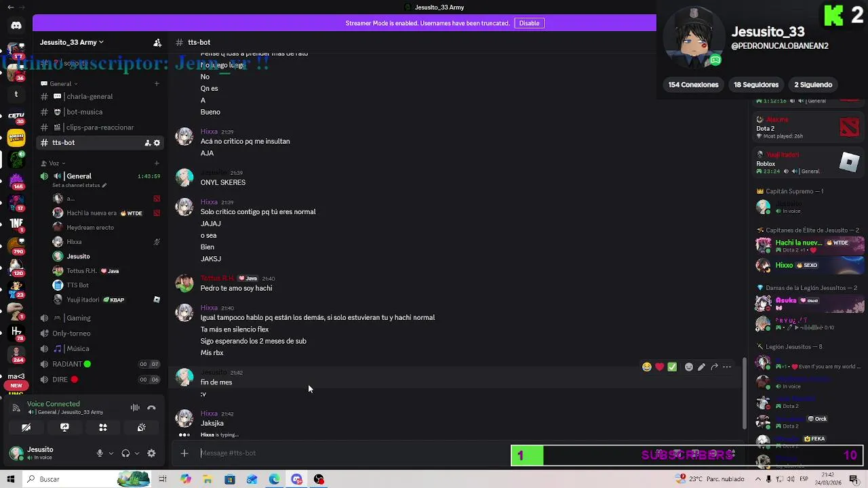This screenshot has height=488, width=868.
Task: Select Hixxa in voice participants
Action: click(106, 242)
